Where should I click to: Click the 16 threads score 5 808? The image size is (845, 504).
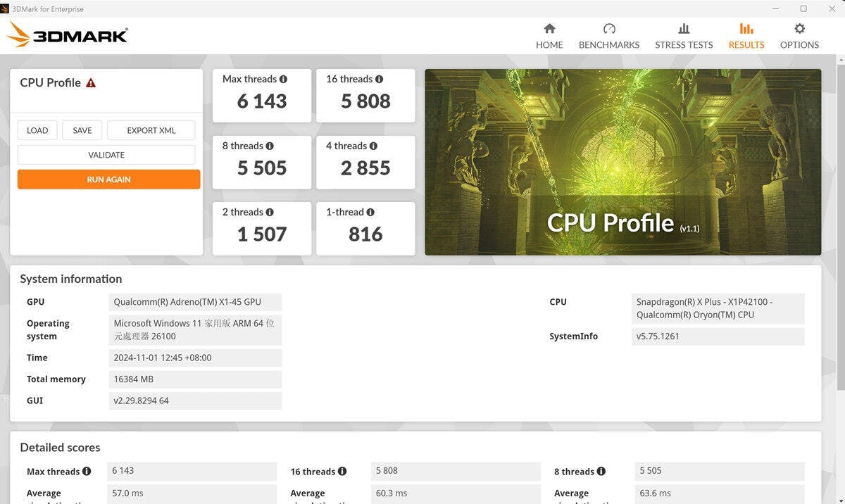coord(365,101)
